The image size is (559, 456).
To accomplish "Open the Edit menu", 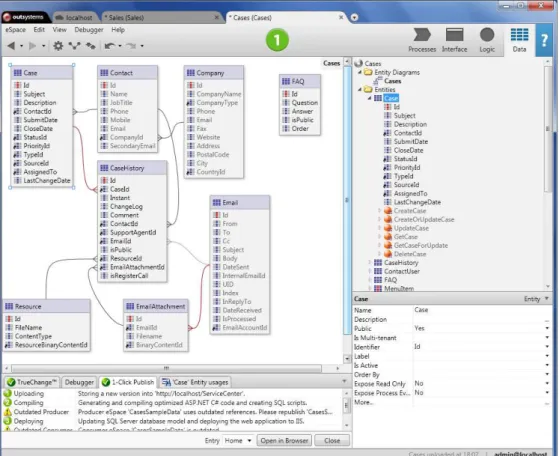I will click(39, 30).
